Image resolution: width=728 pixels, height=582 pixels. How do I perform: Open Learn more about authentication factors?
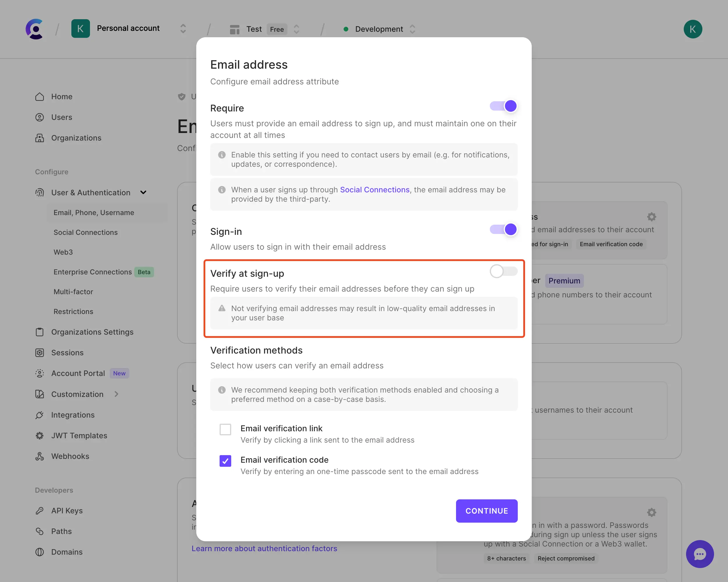(264, 548)
